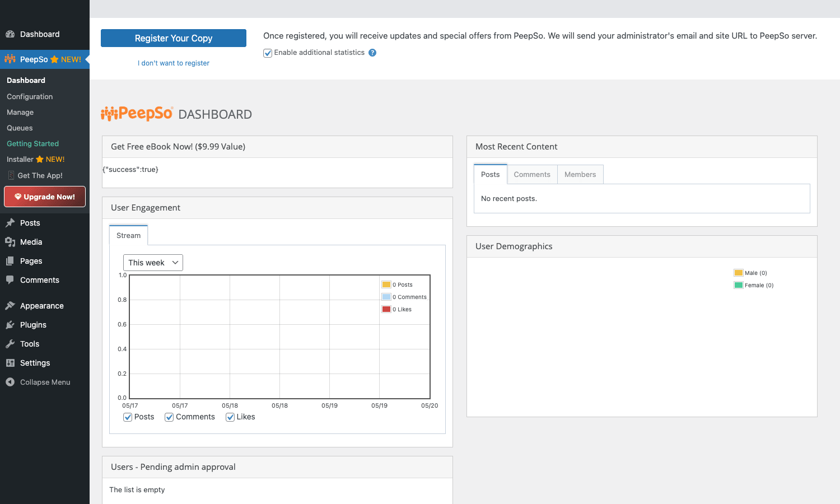Open the Appearance menu

click(x=42, y=306)
